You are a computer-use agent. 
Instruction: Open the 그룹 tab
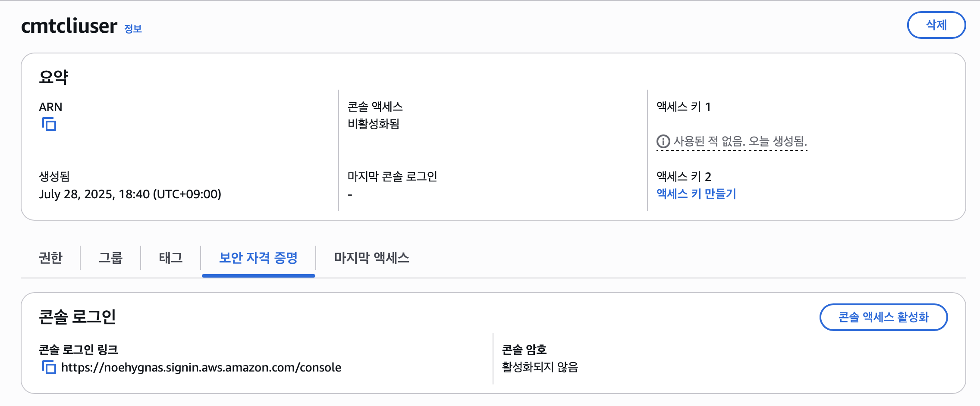click(x=110, y=258)
